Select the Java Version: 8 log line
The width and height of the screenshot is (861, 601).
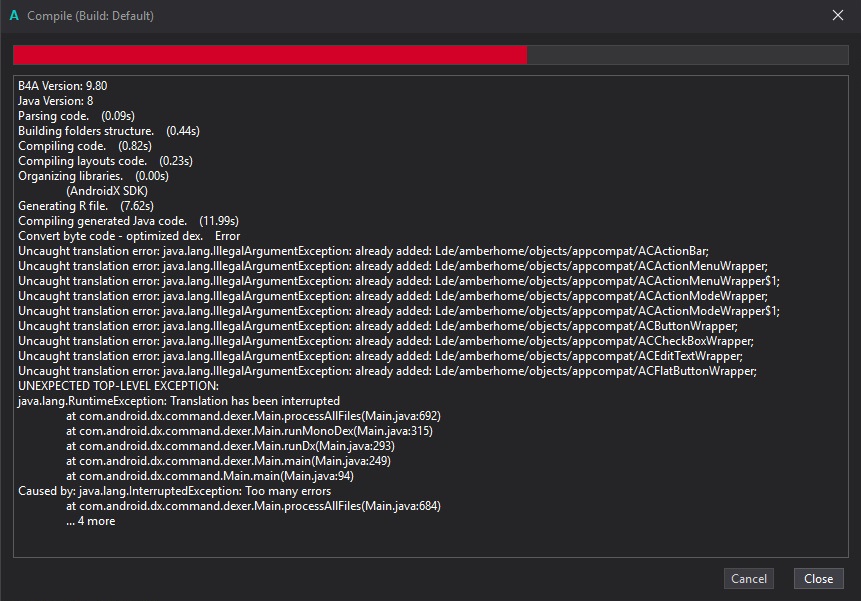pos(55,101)
